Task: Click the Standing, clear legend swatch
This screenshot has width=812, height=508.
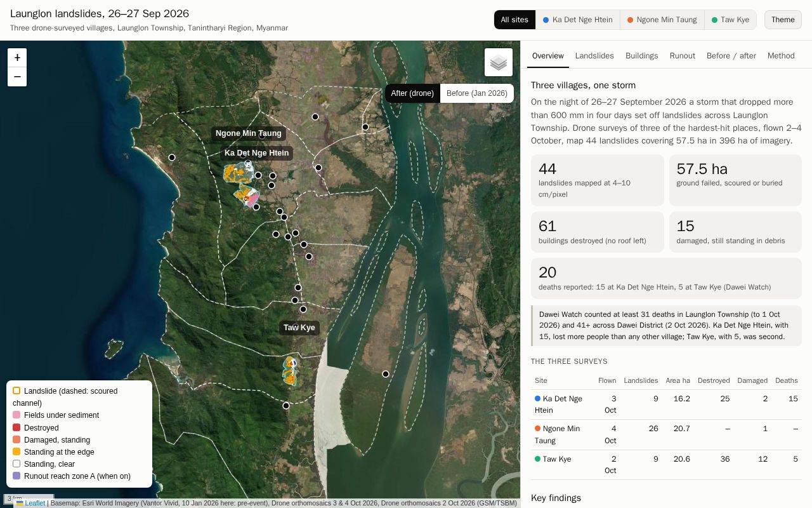Action: 16,464
